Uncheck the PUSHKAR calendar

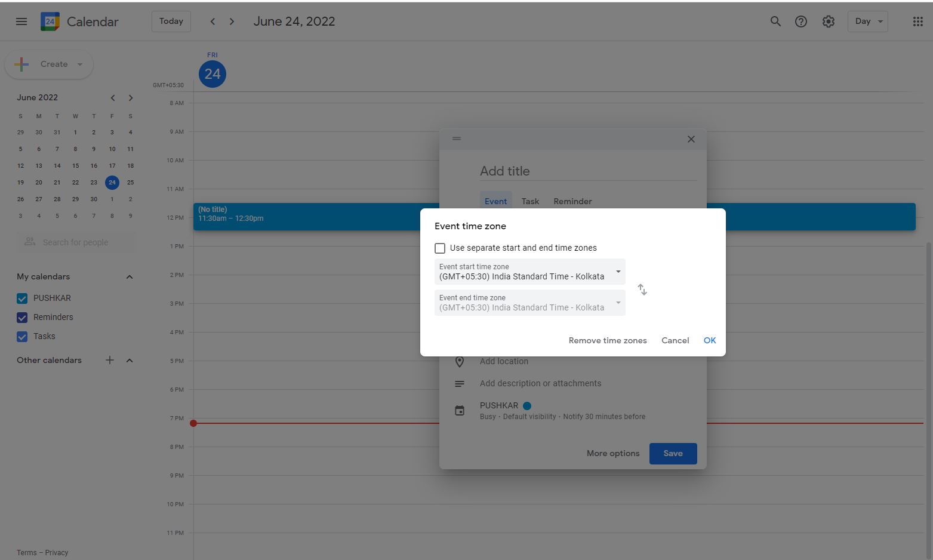click(x=22, y=299)
